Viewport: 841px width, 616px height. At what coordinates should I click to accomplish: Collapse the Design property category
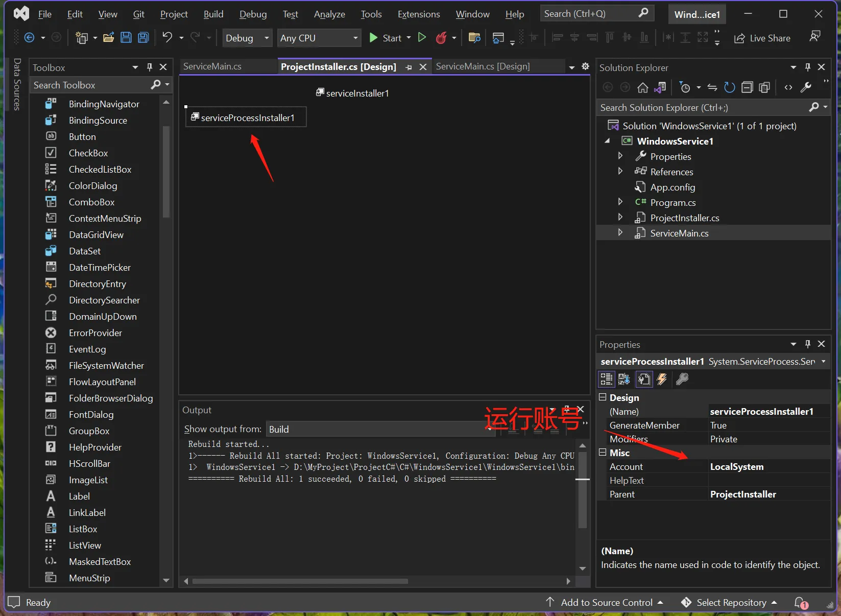pos(603,397)
